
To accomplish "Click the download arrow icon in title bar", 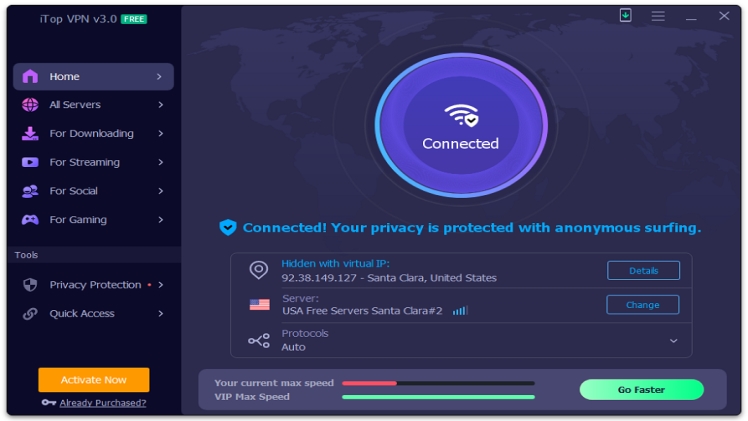I will tap(625, 15).
